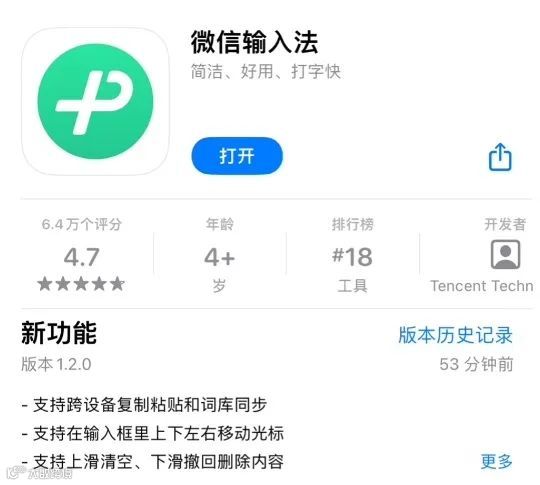Tap the five-star rating row

81,284
